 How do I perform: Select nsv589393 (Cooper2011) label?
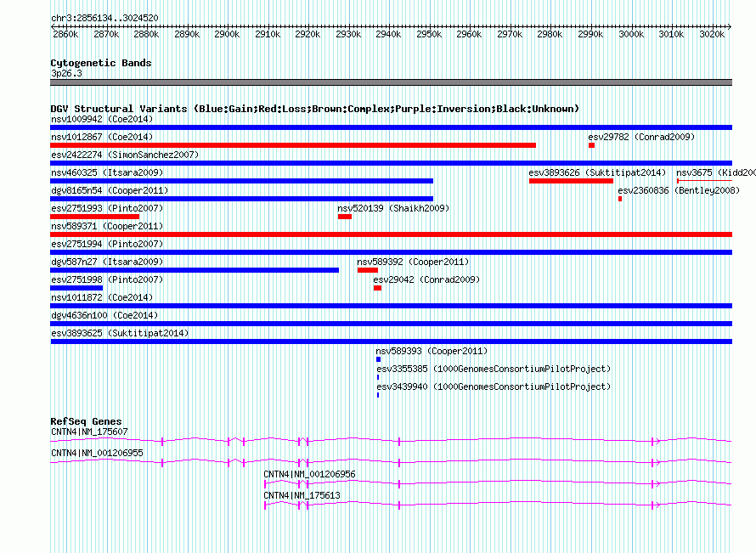click(x=432, y=351)
